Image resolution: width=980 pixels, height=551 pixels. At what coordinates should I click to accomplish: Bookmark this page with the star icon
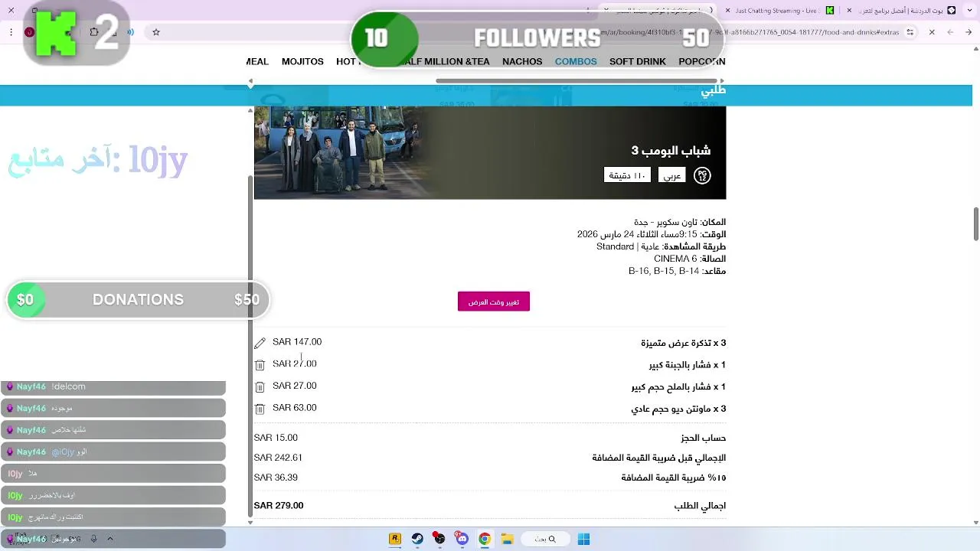[156, 32]
